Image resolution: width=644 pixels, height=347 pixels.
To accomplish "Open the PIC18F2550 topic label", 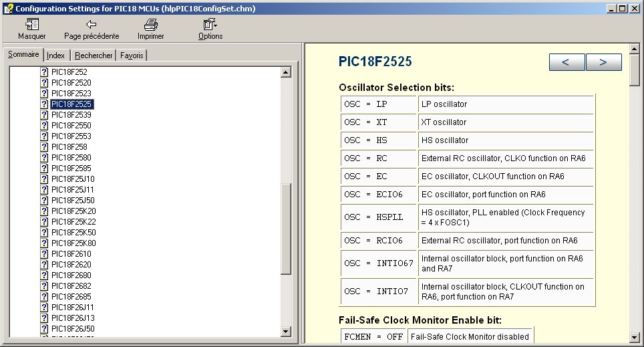I will (x=71, y=126).
